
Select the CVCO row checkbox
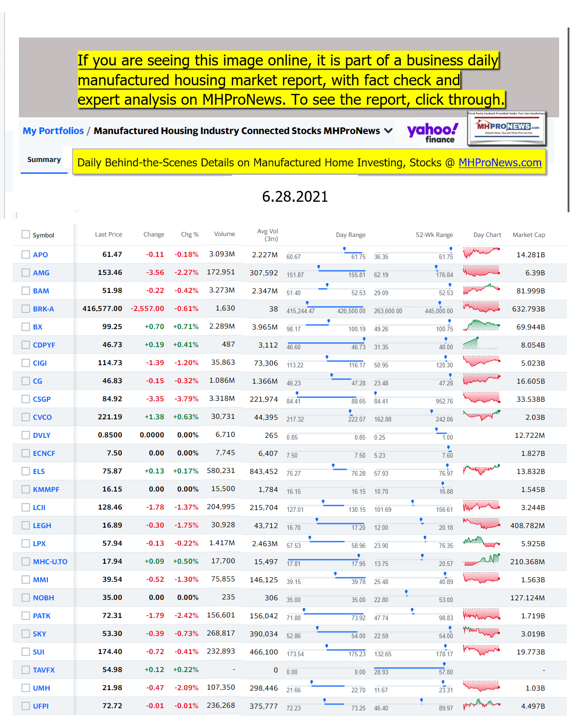(x=26, y=417)
